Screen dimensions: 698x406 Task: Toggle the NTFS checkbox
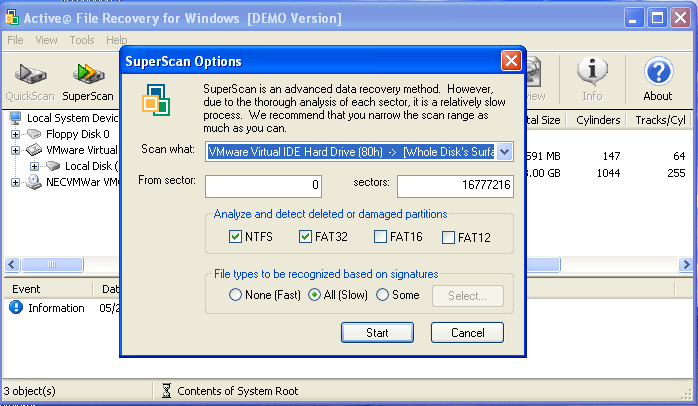point(235,236)
